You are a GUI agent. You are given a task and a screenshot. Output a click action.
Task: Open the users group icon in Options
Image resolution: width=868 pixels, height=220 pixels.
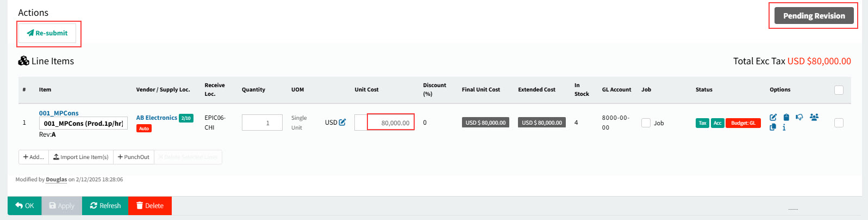click(x=814, y=117)
